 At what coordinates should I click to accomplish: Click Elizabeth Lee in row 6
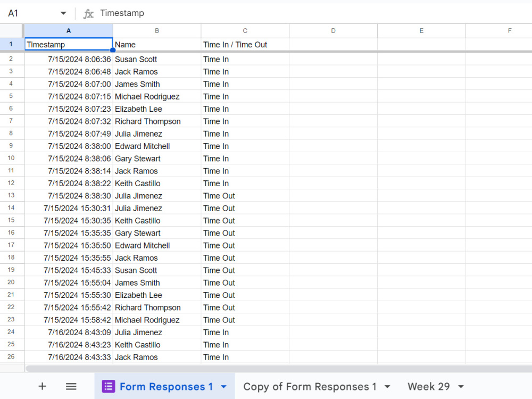(x=157, y=109)
